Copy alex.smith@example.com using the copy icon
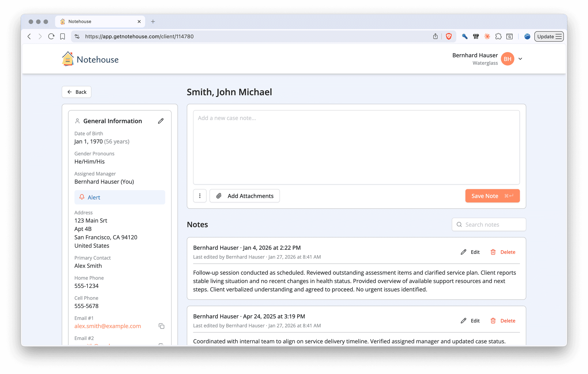This screenshot has width=588, height=374. tap(161, 326)
